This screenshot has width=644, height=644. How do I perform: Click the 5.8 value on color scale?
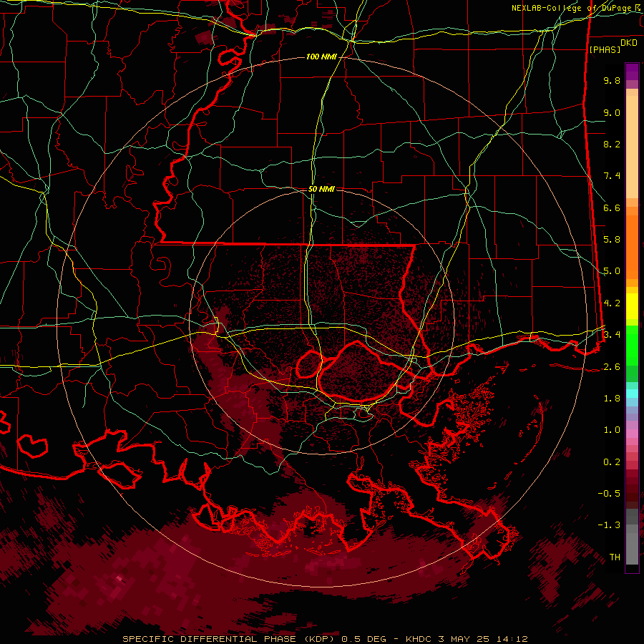[x=612, y=240]
